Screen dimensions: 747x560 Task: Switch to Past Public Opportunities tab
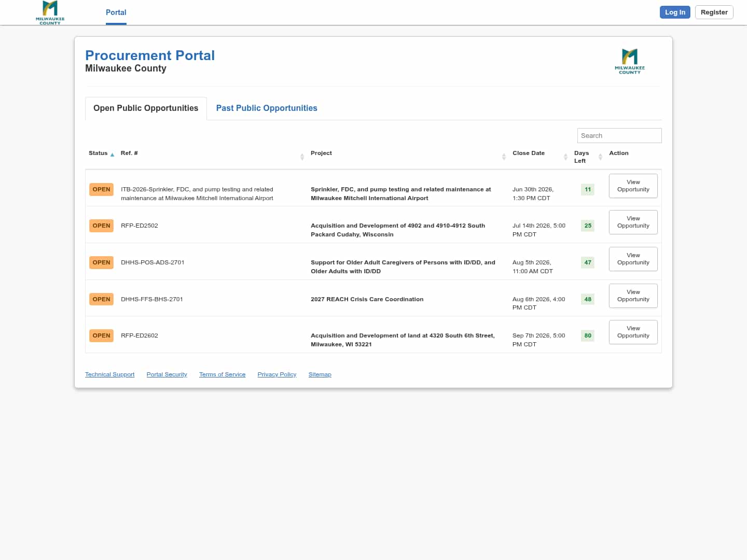click(267, 108)
